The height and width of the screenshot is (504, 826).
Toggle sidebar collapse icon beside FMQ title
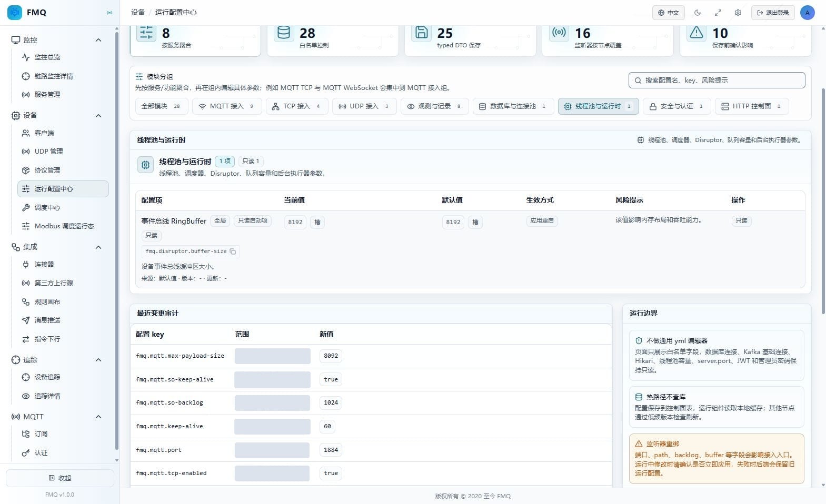(110, 12)
